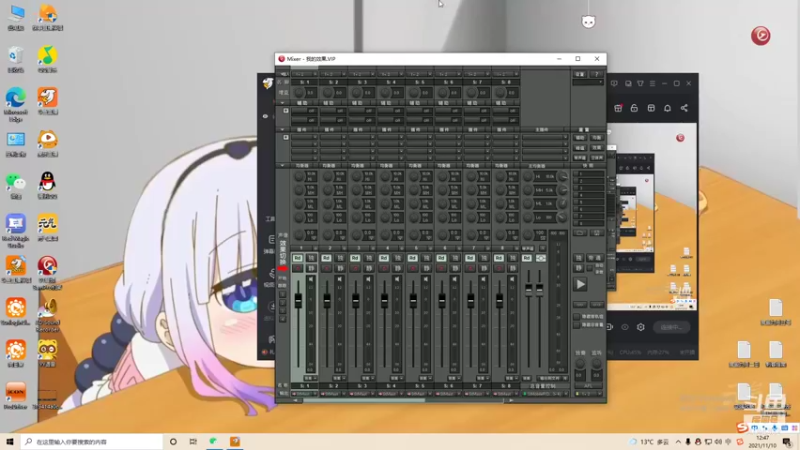The image size is (800, 450).
Task: Click the settings button beside the help button
Action: click(x=580, y=74)
